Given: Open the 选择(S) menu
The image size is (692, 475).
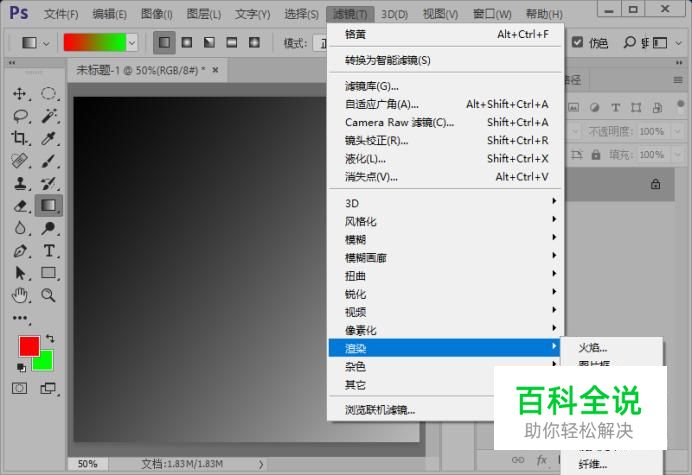Looking at the screenshot, I should click(x=301, y=14).
